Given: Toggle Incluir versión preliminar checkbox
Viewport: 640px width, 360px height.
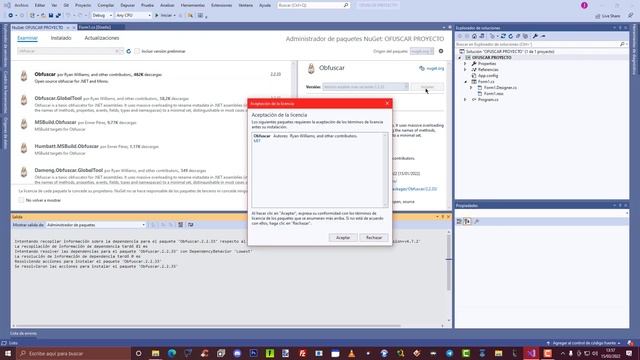Looking at the screenshot, I should [137, 51].
